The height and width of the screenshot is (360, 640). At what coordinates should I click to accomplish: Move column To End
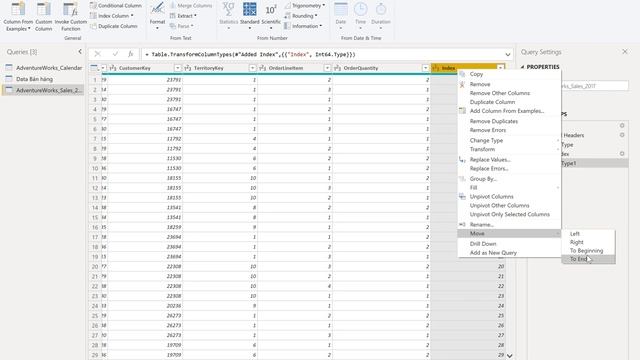588,259
